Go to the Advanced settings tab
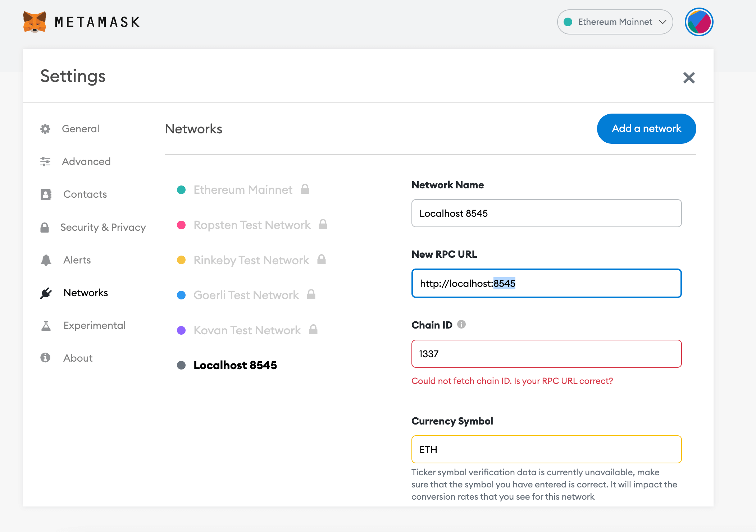756x532 pixels. (86, 161)
